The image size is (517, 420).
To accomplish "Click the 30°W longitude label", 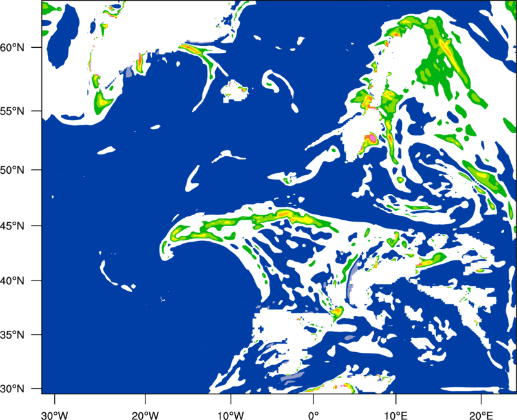I will (x=55, y=415).
